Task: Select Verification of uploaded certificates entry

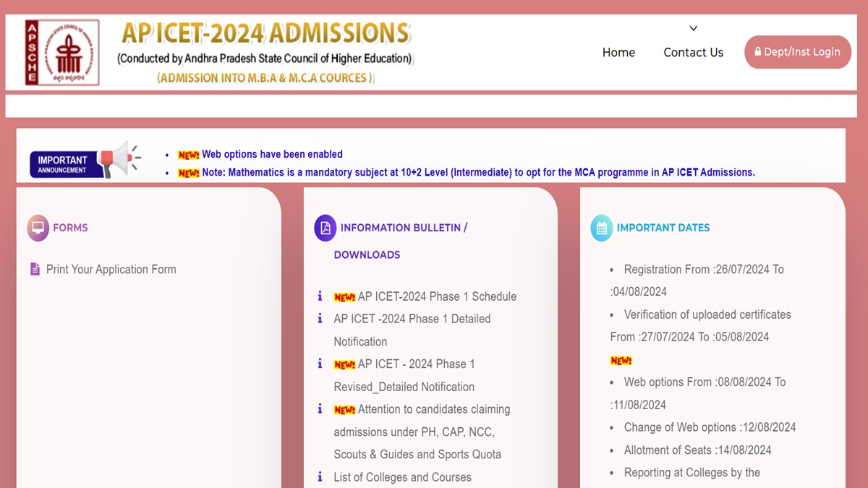Action: [701, 325]
